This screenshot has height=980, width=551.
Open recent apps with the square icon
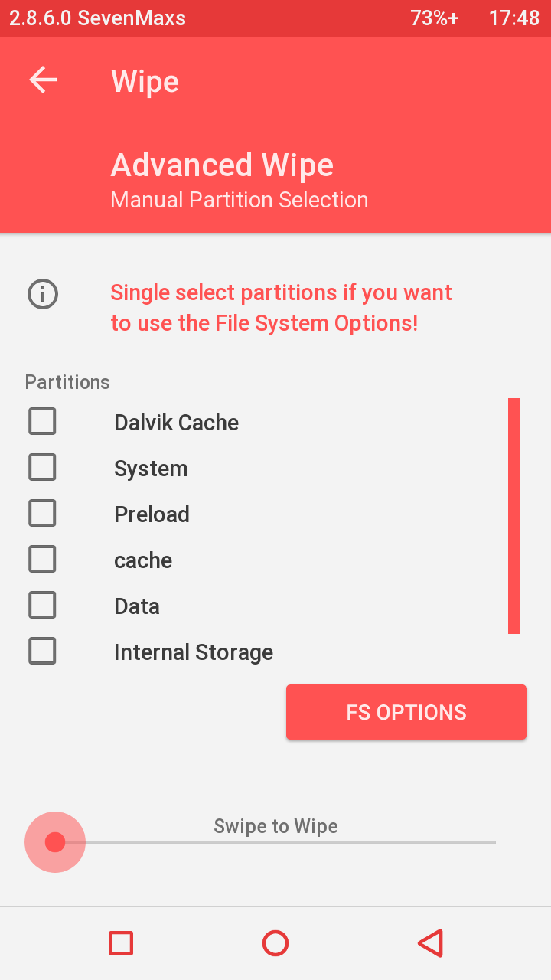[x=121, y=943]
